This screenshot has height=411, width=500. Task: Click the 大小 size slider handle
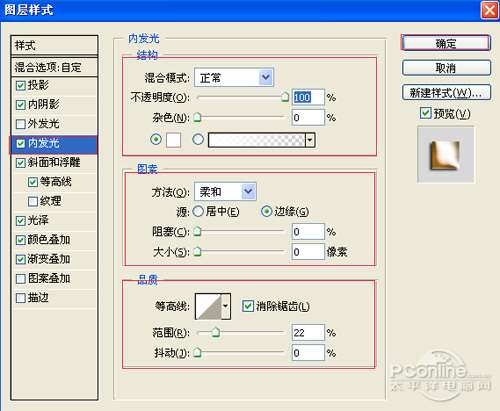(197, 251)
